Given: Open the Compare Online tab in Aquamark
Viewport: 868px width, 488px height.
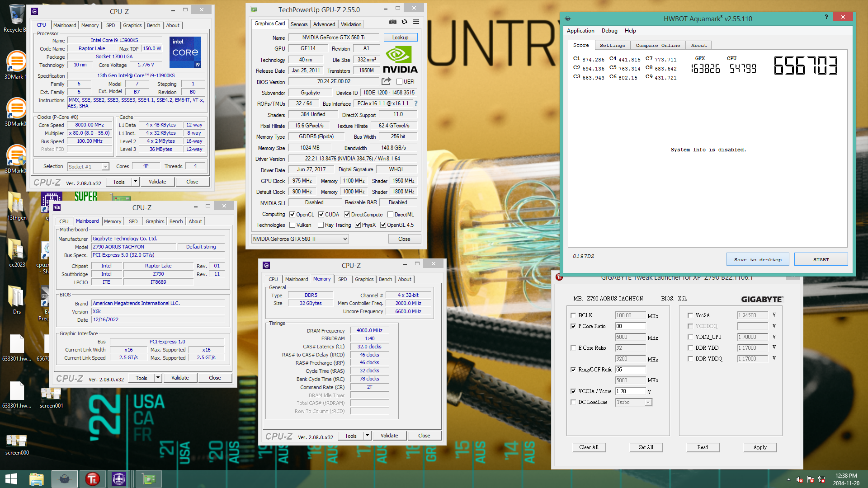Looking at the screenshot, I should point(658,45).
